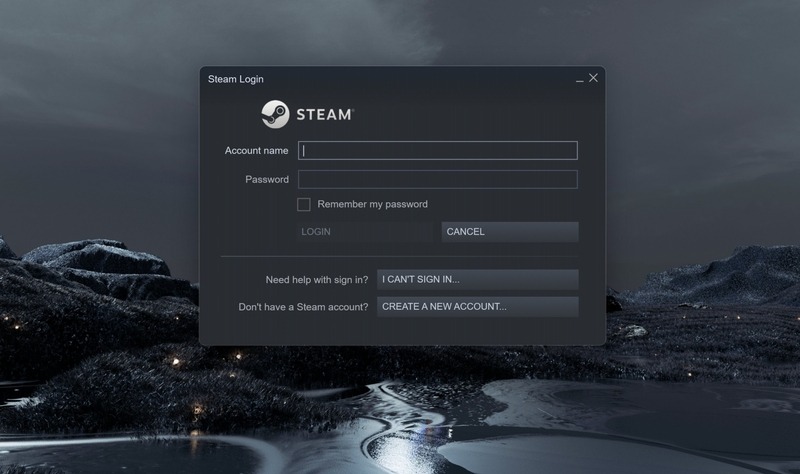Image resolution: width=800 pixels, height=474 pixels.
Task: Minimize the Steam Login window
Action: [x=580, y=79]
